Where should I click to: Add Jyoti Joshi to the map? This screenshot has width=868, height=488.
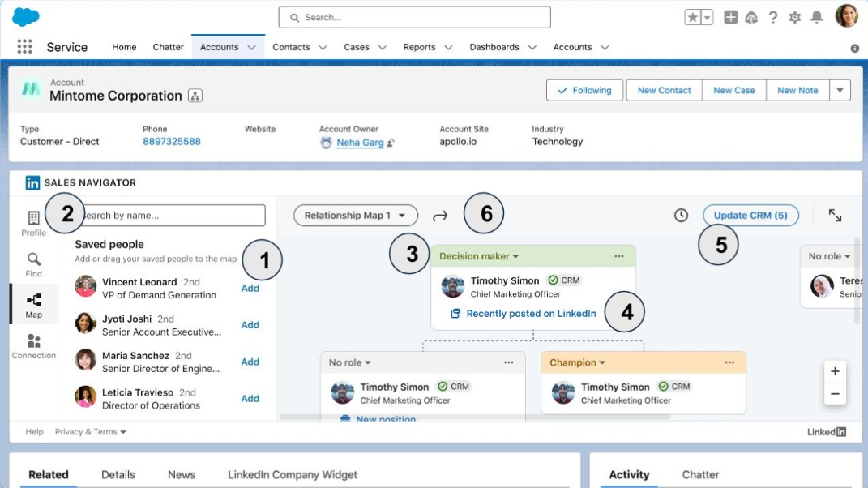point(250,325)
